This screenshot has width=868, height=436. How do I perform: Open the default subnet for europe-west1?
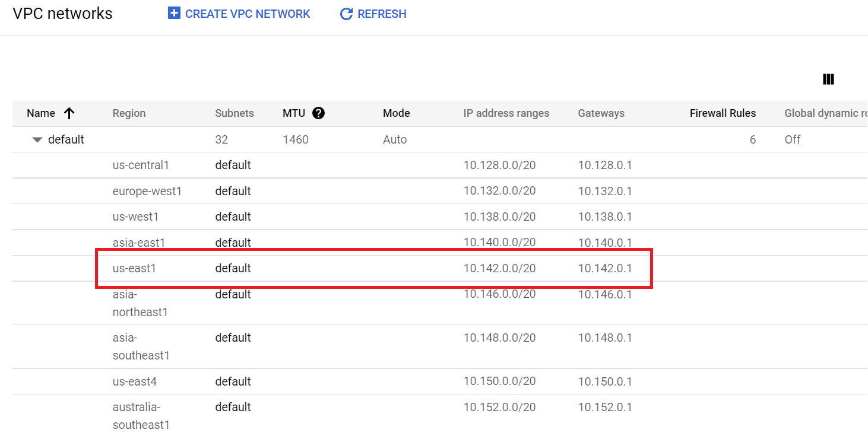[x=233, y=191]
